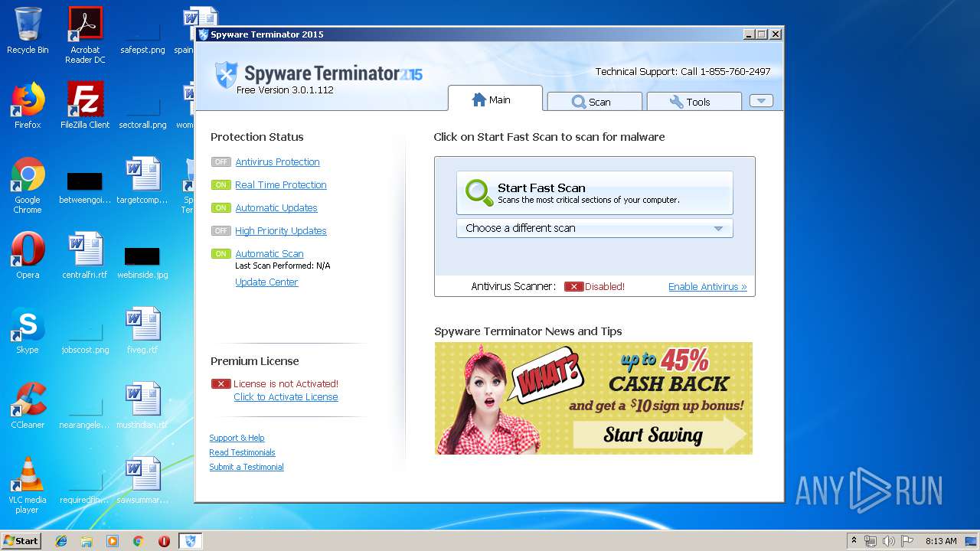Open Submit a Testimonial link
The image size is (980, 551).
pos(247,467)
